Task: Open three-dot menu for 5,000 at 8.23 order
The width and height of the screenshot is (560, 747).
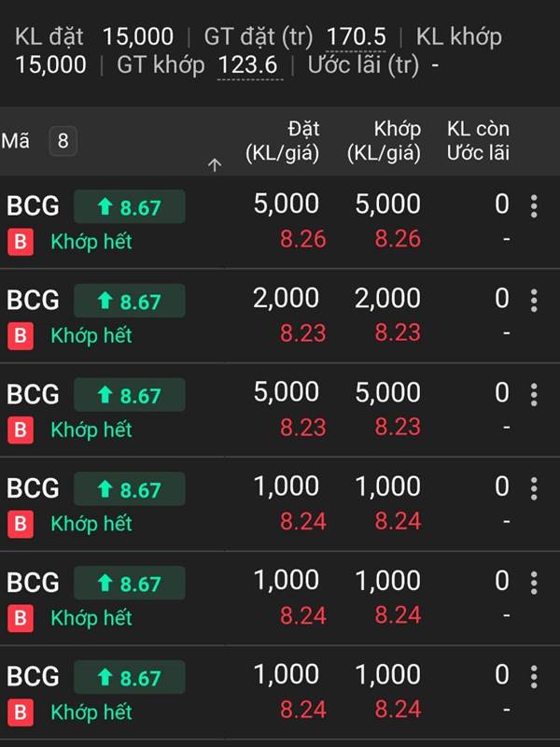Action: tap(534, 394)
